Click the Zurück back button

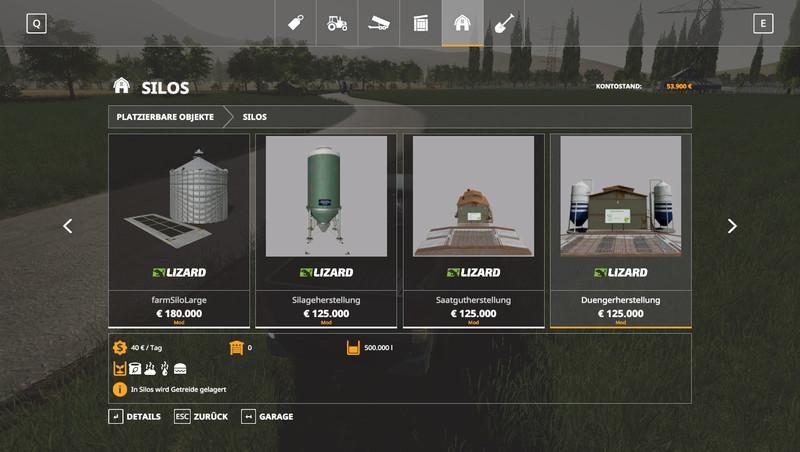[201, 417]
